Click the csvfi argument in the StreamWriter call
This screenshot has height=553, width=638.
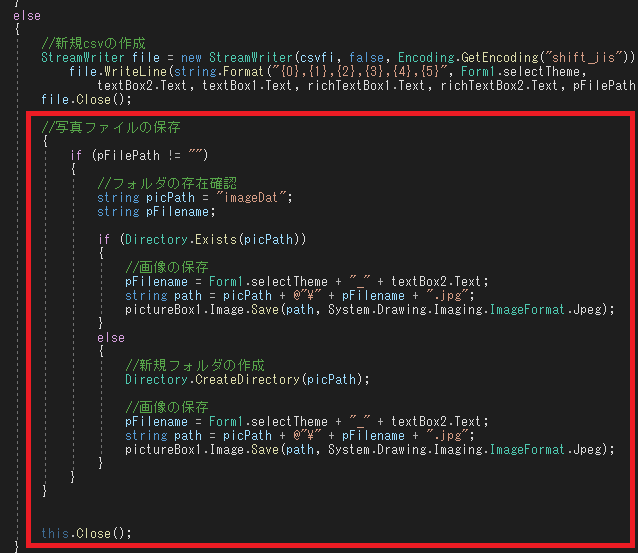click(317, 57)
